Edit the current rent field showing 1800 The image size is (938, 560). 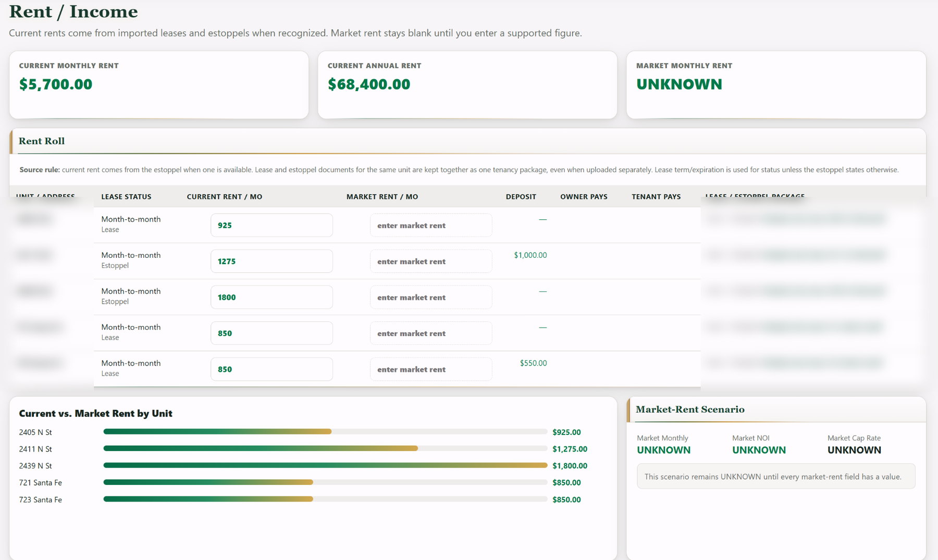(x=271, y=297)
